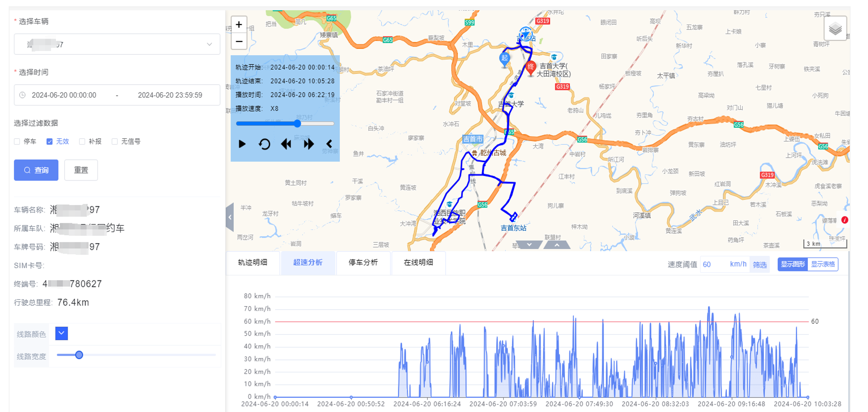868x412 pixels.
Task: Zoom out the map with minus button
Action: tap(239, 41)
